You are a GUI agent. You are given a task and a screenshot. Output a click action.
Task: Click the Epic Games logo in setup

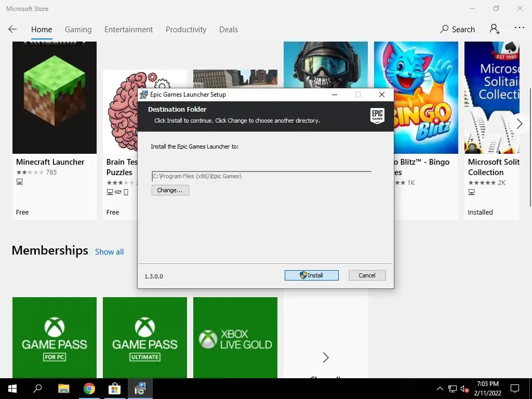[x=377, y=116]
